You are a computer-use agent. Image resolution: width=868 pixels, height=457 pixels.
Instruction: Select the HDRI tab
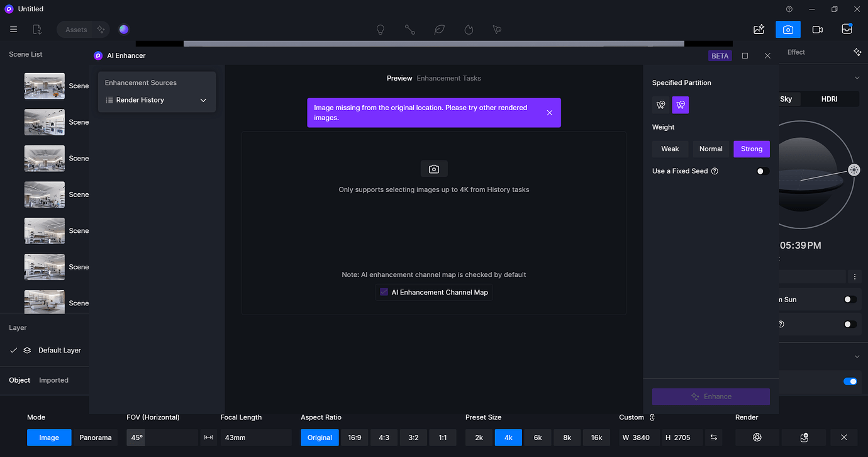(829, 99)
